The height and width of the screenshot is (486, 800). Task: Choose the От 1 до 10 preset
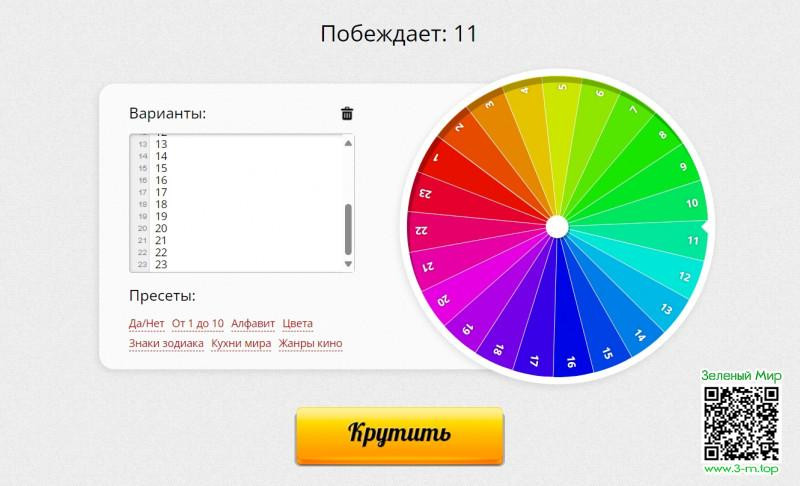pyautogui.click(x=197, y=324)
